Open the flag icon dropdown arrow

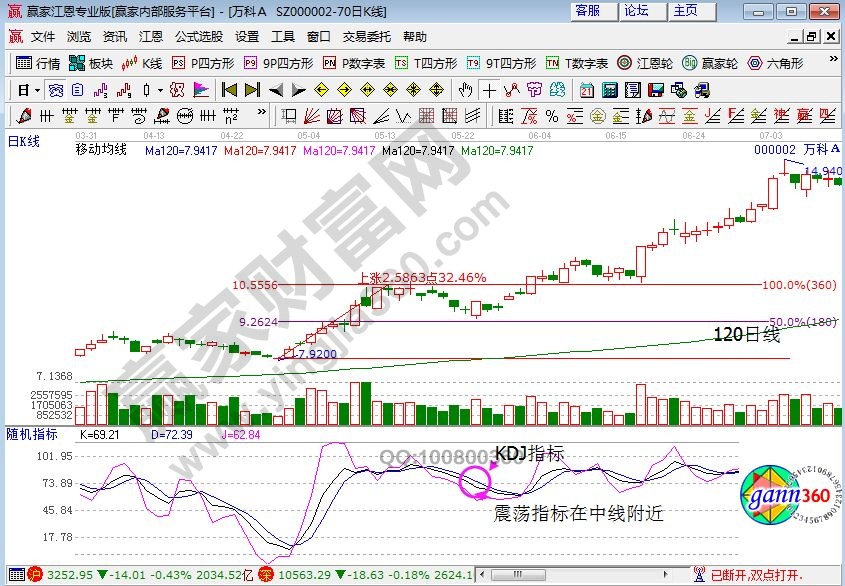click(x=160, y=89)
